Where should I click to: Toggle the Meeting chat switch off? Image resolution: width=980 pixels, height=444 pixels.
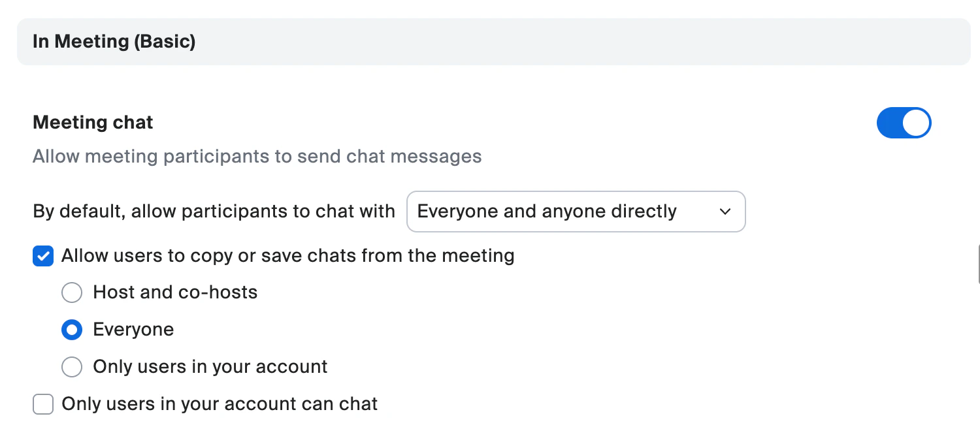tap(904, 123)
